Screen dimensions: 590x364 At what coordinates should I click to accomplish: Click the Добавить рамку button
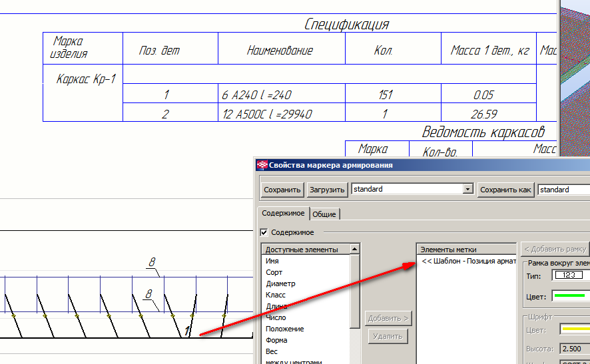coord(555,249)
